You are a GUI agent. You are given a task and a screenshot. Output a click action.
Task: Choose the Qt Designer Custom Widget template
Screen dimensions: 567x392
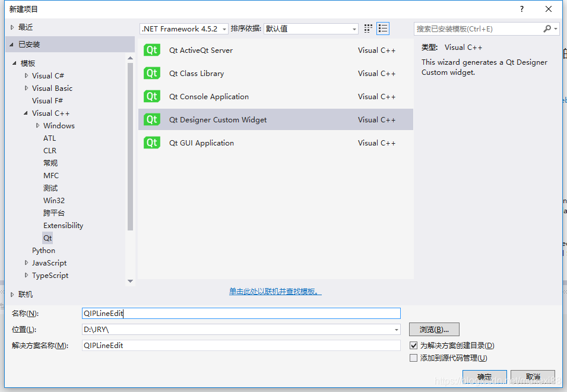[275, 120]
